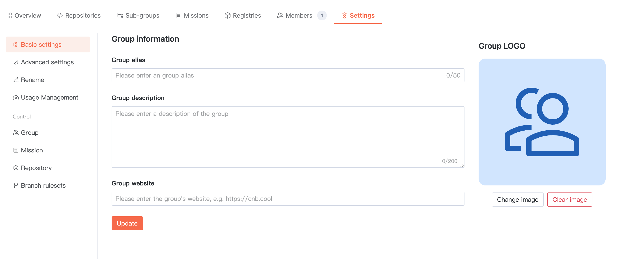Open the Group control settings

pyautogui.click(x=30, y=133)
